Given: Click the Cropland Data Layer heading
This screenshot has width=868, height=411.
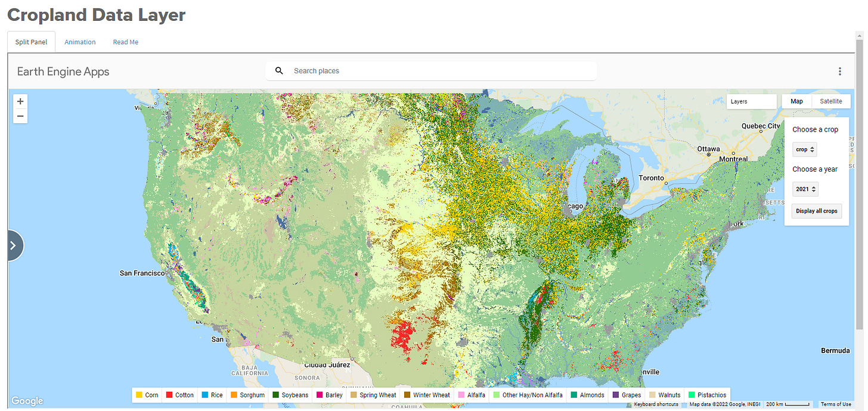Looking at the screenshot, I should pyautogui.click(x=96, y=15).
